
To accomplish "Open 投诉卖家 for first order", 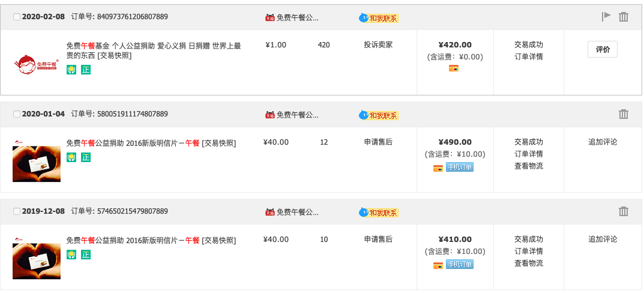I will click(378, 45).
